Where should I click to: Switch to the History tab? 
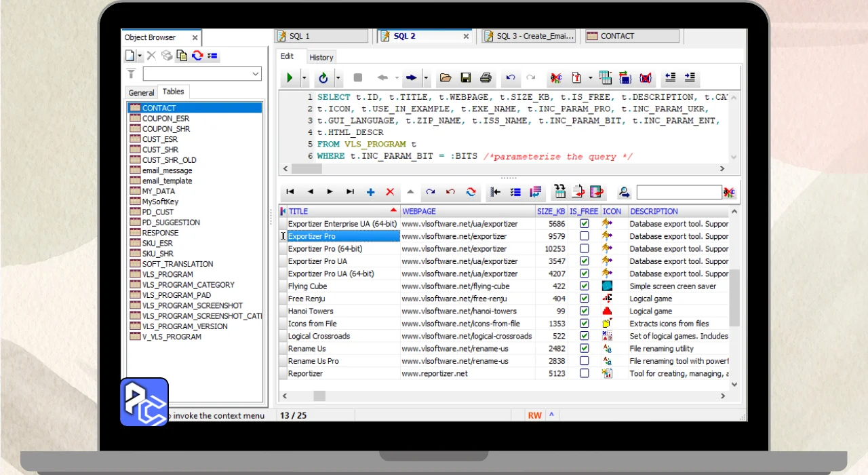pos(321,58)
